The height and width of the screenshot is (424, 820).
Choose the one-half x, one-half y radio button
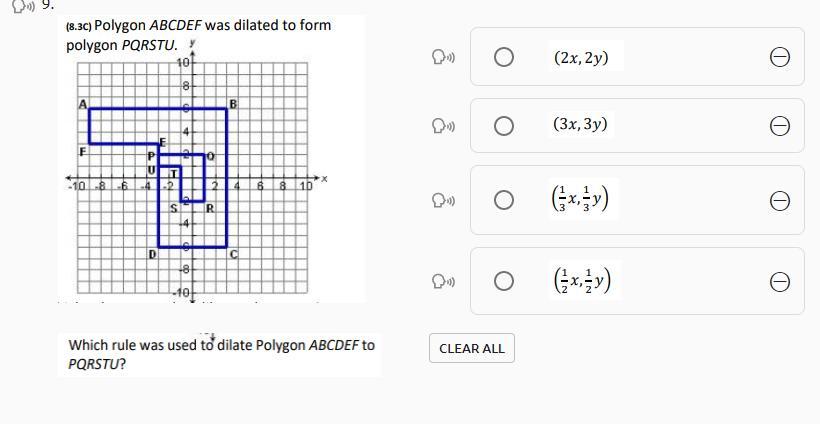[504, 282]
